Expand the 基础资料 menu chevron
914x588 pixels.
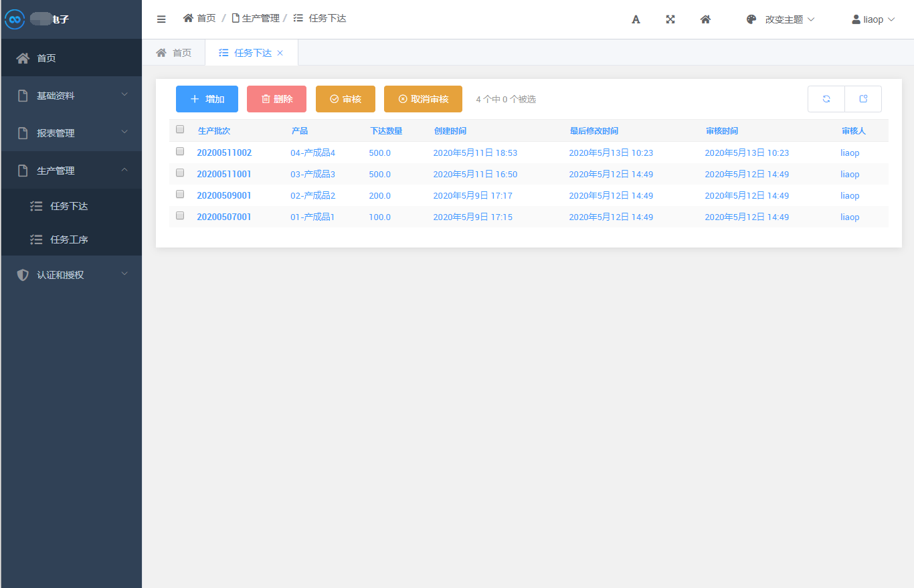(x=124, y=95)
